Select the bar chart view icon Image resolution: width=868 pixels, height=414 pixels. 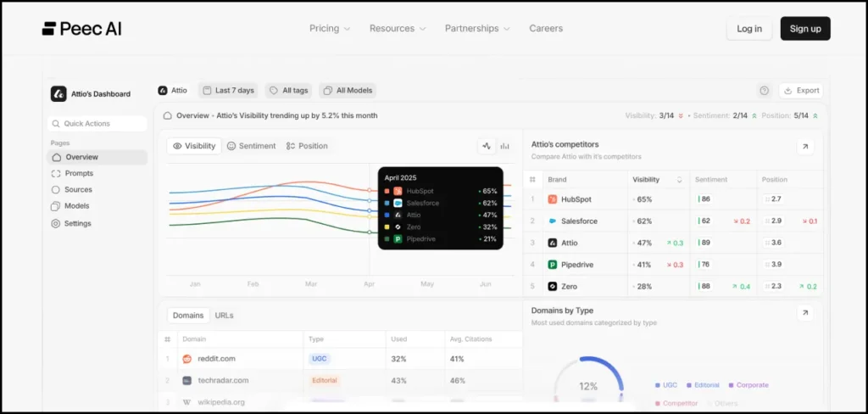[x=505, y=146]
